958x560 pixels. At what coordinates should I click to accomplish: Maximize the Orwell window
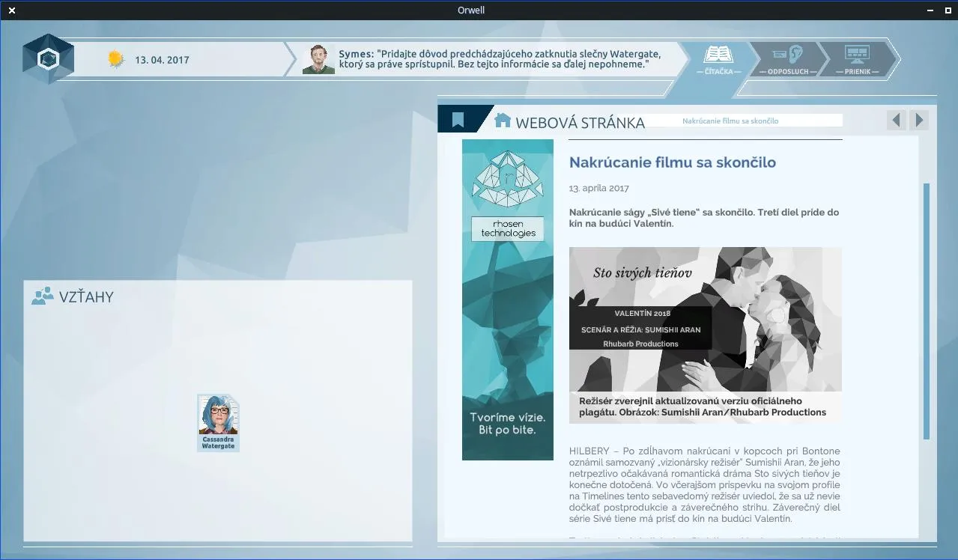(949, 10)
